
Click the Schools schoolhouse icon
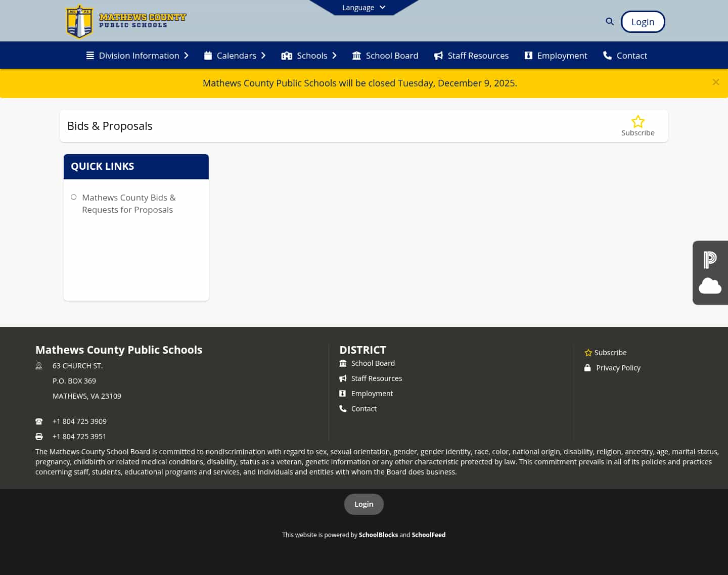point(287,55)
